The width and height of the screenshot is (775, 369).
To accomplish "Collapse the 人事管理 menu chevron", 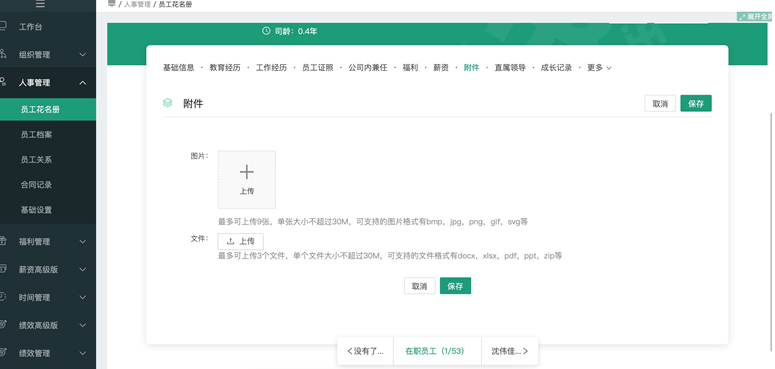I will pos(83,82).
